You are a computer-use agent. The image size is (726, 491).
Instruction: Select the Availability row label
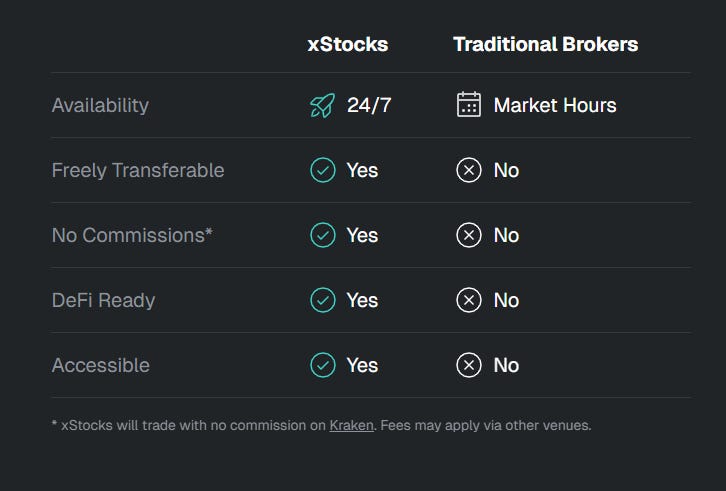pos(100,106)
